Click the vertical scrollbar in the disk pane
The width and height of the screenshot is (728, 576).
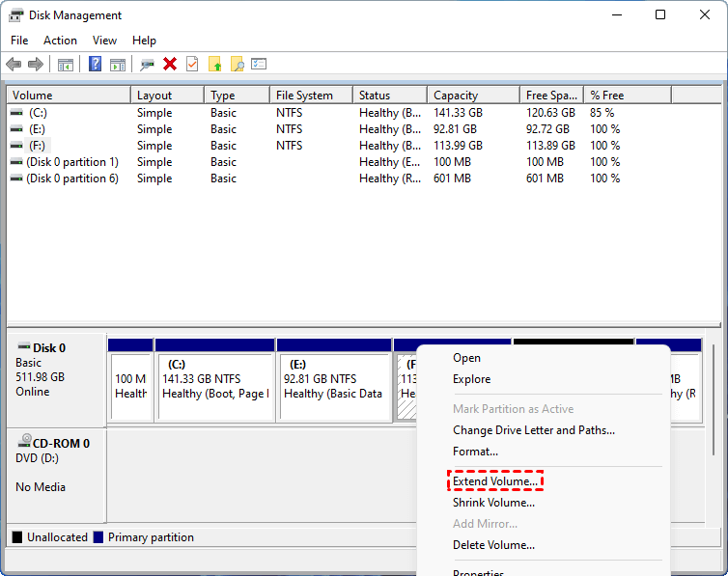714,398
